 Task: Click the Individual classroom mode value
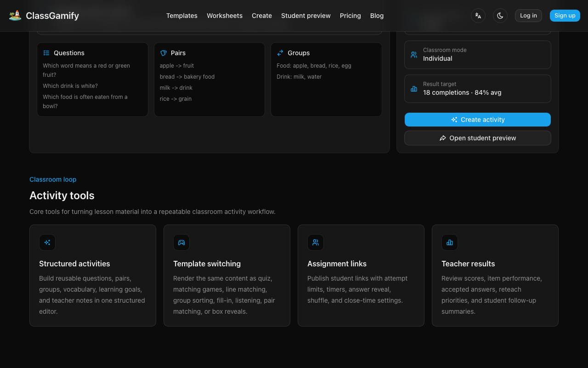437,58
